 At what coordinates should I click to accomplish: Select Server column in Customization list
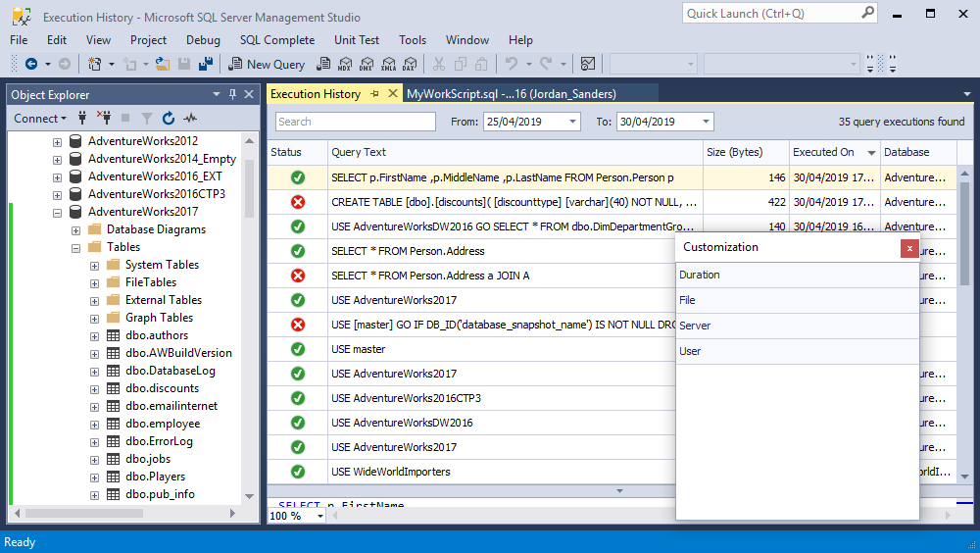point(797,326)
